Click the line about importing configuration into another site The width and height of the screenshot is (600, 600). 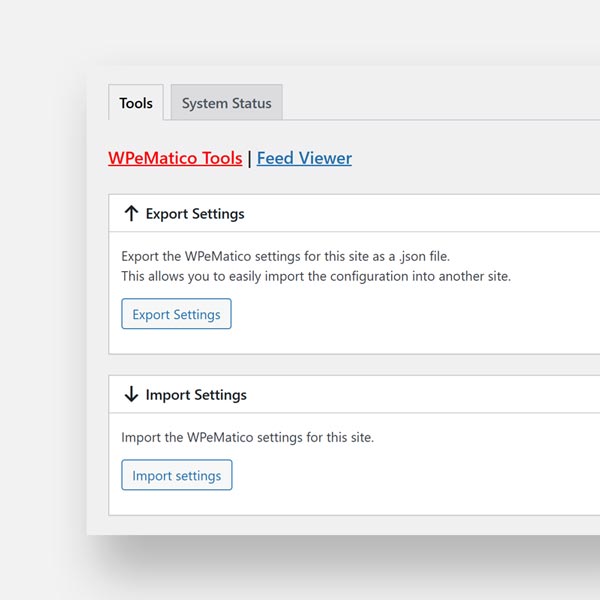(x=315, y=276)
